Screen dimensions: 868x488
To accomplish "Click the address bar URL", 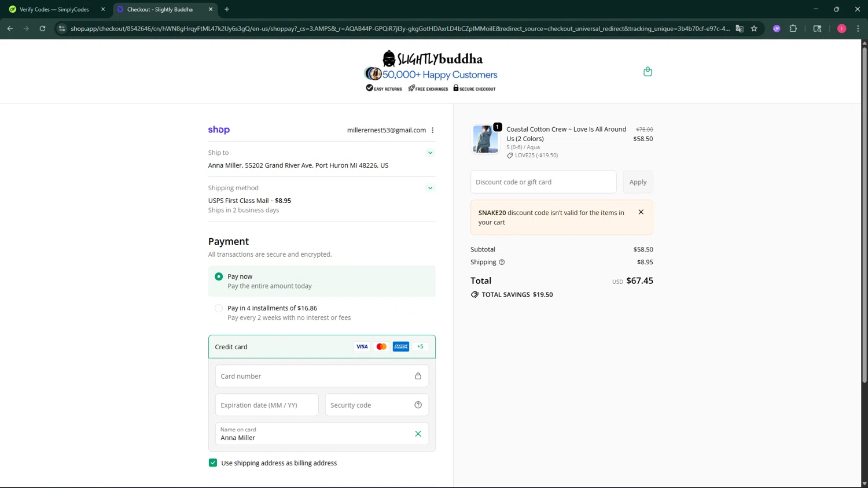I will coord(400,28).
